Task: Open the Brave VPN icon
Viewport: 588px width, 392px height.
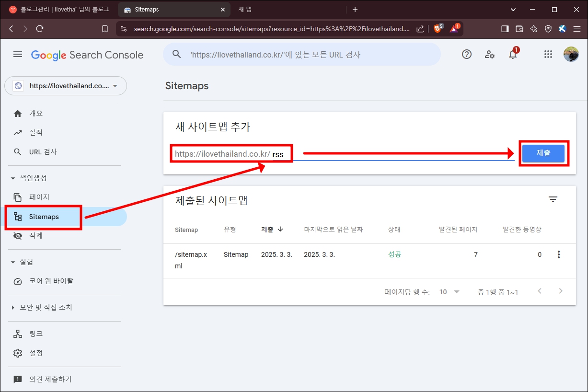Action: [x=548, y=29]
